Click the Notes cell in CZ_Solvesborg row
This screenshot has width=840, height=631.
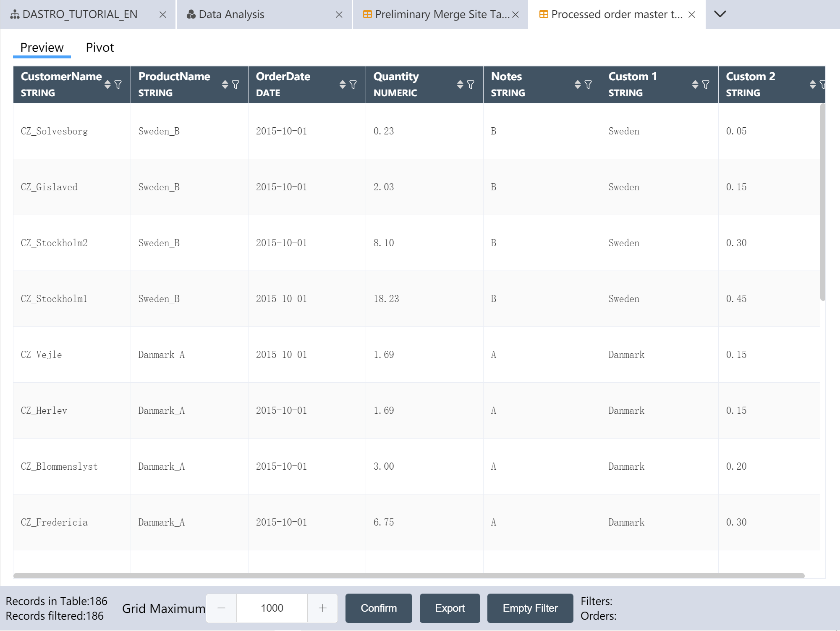pyautogui.click(x=542, y=131)
